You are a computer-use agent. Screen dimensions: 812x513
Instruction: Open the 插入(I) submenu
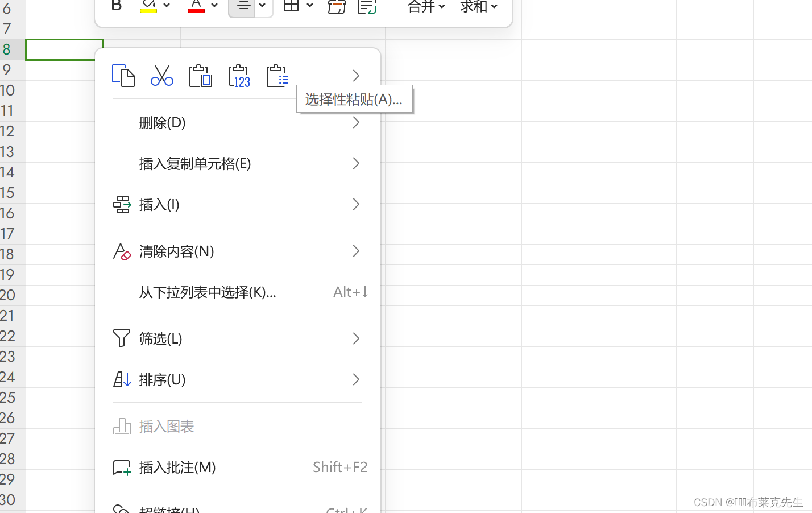tap(238, 205)
